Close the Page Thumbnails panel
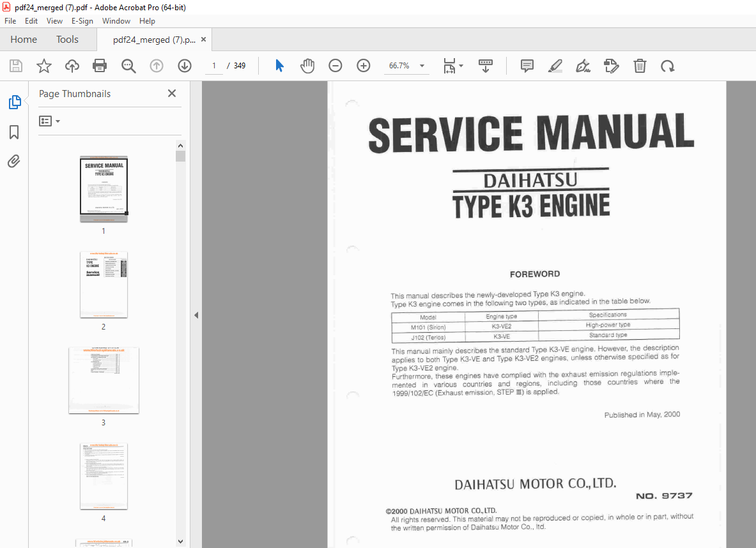 [x=172, y=93]
